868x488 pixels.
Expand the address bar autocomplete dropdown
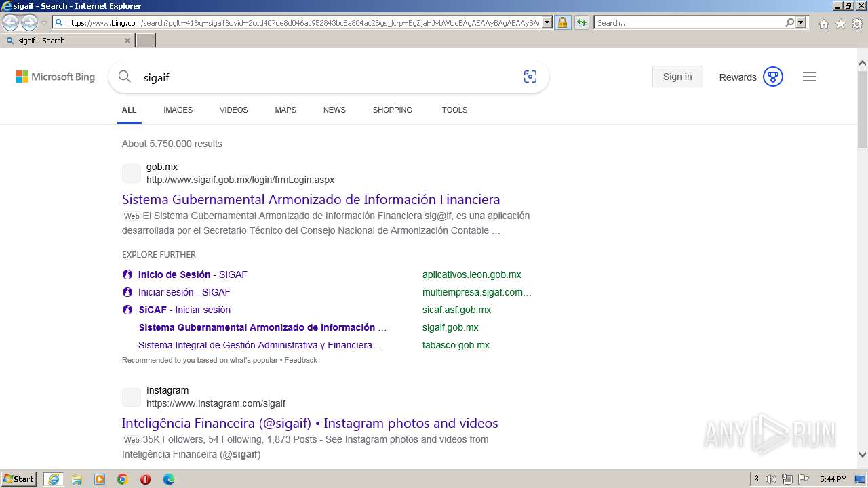[x=547, y=22]
